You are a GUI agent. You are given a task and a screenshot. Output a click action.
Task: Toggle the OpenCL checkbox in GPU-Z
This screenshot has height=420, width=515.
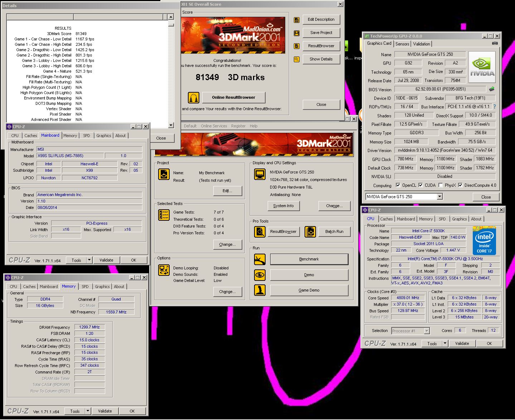(x=398, y=185)
